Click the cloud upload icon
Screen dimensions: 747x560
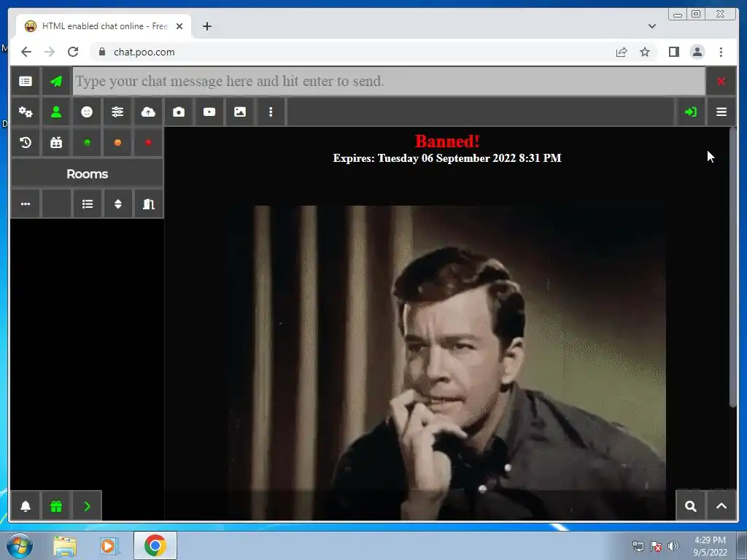click(x=148, y=112)
